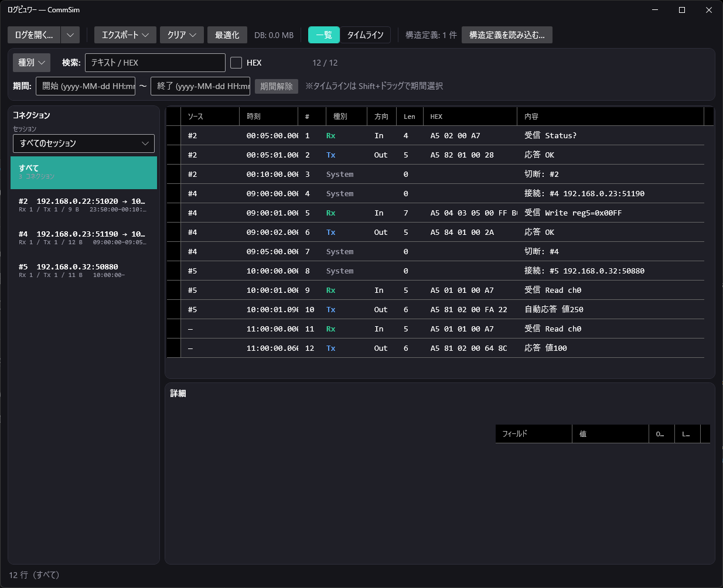
Task: Click the 12 / 12 count label
Action: click(x=325, y=63)
